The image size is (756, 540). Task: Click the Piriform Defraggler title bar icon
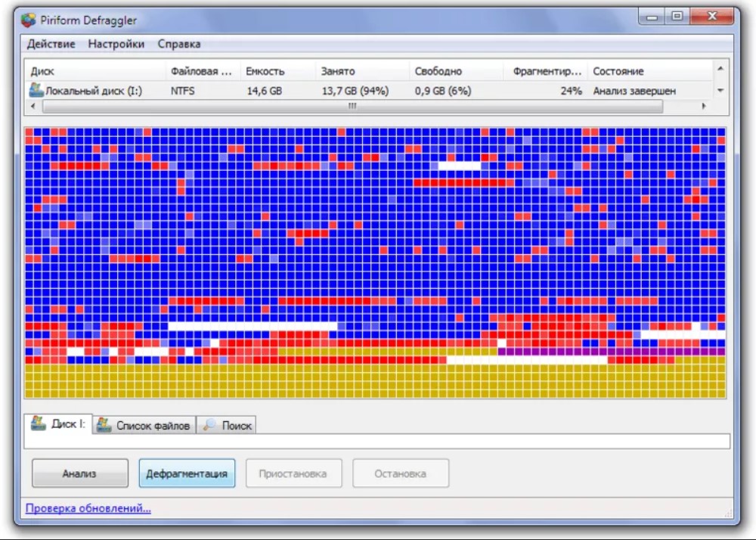tap(29, 19)
